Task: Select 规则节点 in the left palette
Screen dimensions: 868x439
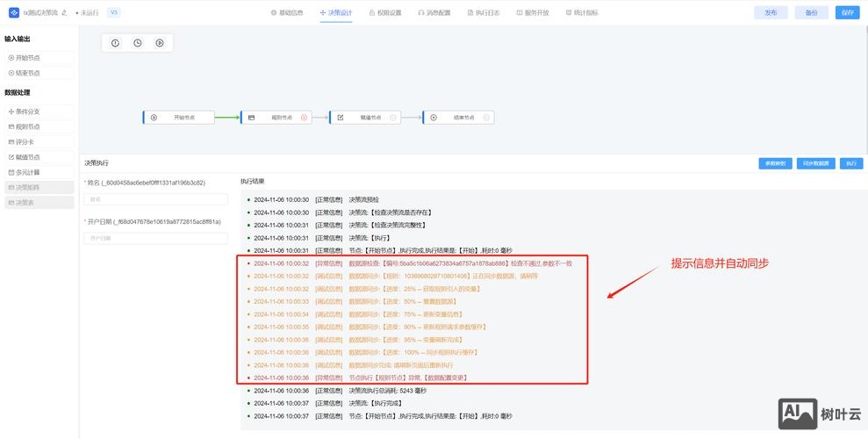Action: [x=39, y=126]
